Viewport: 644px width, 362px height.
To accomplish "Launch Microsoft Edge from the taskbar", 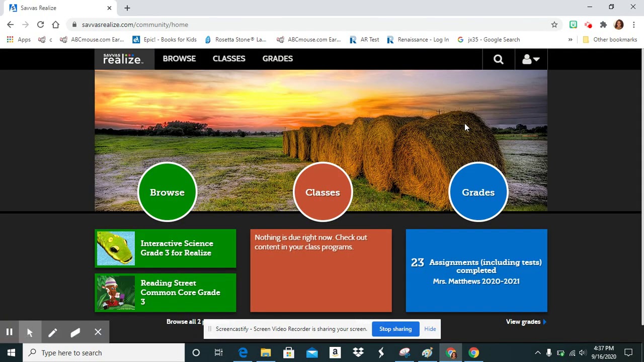I will (x=243, y=353).
